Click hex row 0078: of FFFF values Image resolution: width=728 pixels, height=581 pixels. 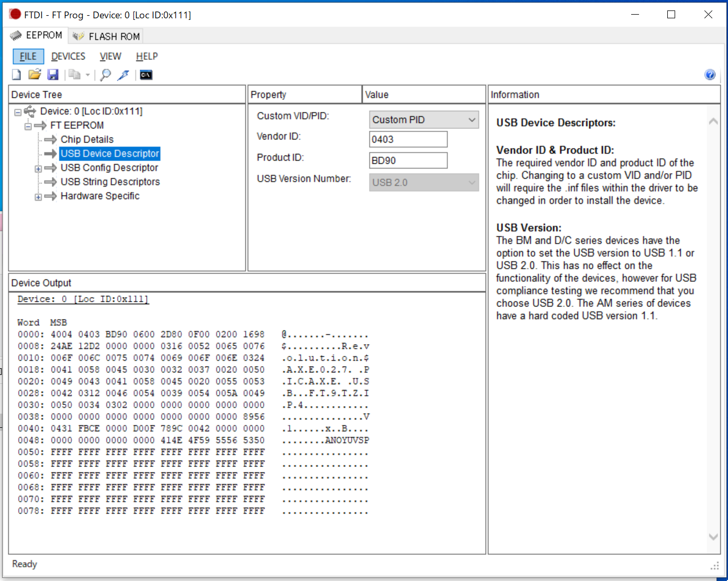(193, 511)
